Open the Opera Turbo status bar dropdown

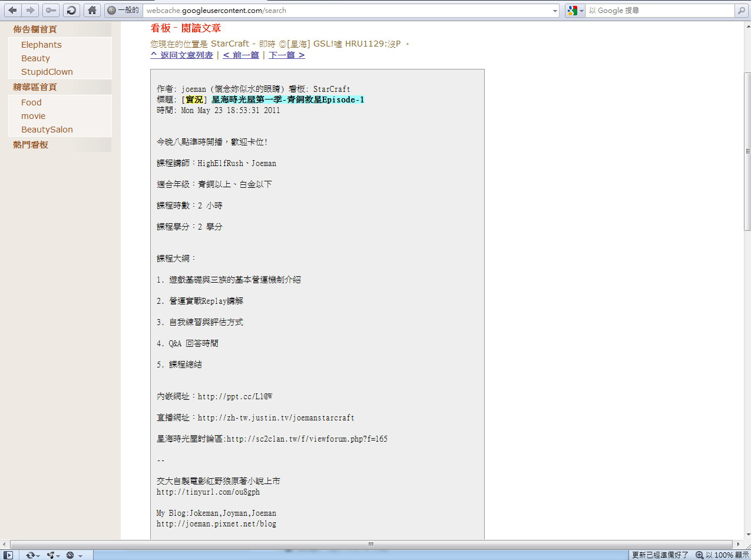74,555
